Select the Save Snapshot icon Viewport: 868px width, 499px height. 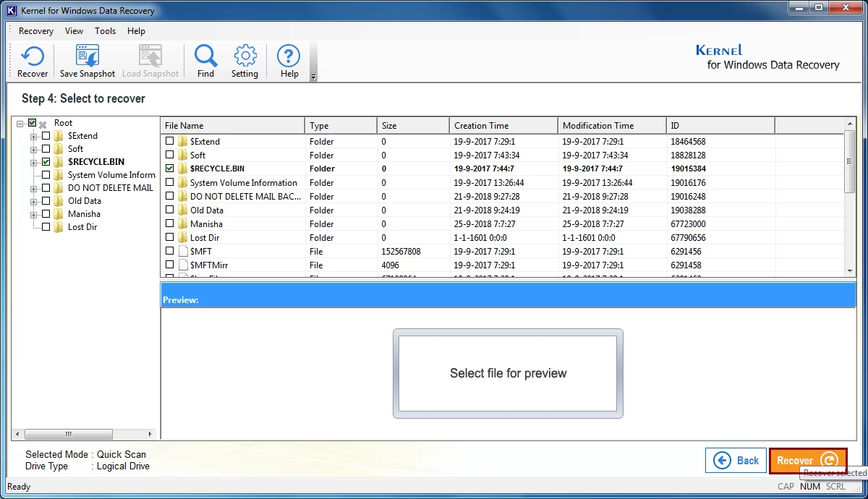[87, 60]
